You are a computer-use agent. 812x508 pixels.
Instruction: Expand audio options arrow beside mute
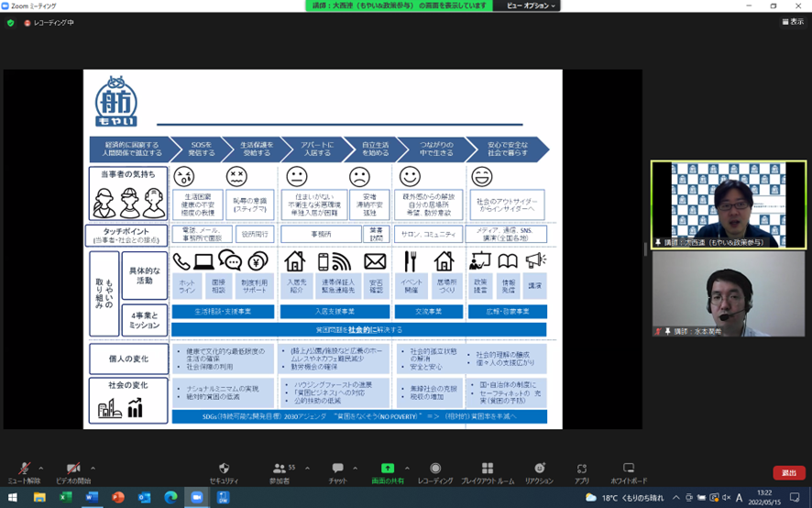(43, 468)
